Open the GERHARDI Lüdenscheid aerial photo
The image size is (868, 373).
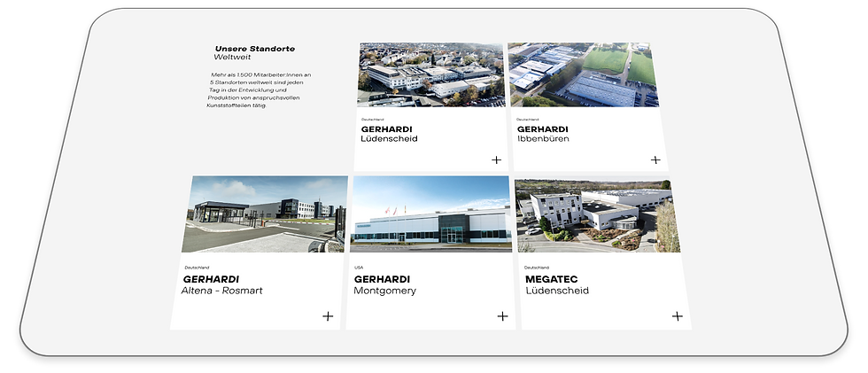click(x=431, y=74)
